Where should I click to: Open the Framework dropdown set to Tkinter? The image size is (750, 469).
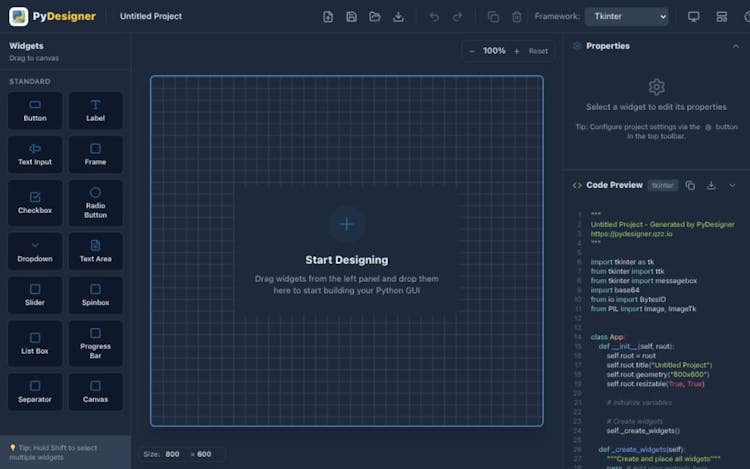(627, 16)
